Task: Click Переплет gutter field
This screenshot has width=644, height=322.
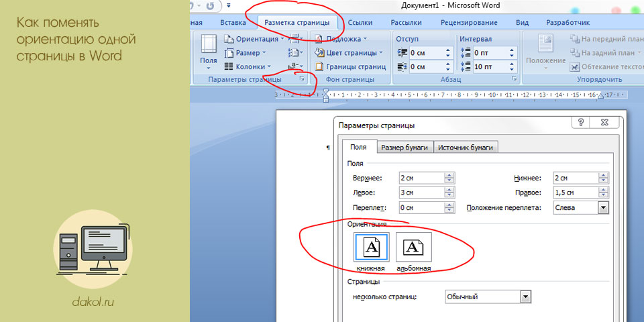Action: pos(422,207)
